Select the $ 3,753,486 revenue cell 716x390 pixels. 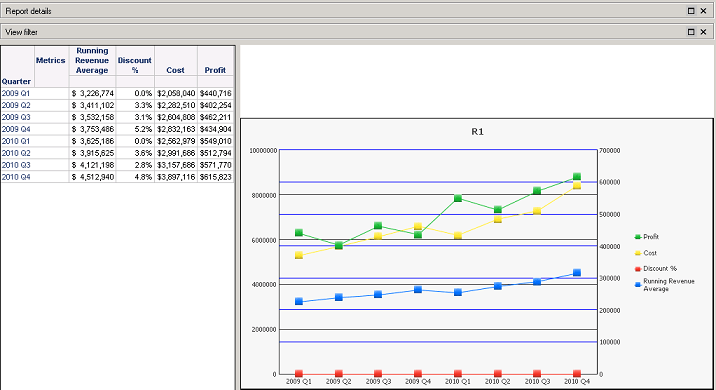[93, 129]
